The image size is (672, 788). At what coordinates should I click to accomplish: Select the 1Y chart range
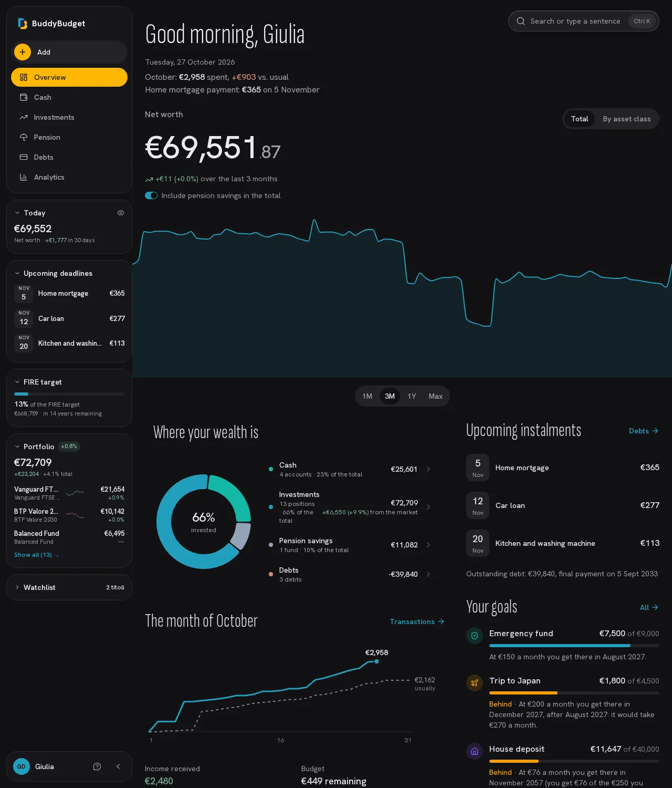point(412,396)
